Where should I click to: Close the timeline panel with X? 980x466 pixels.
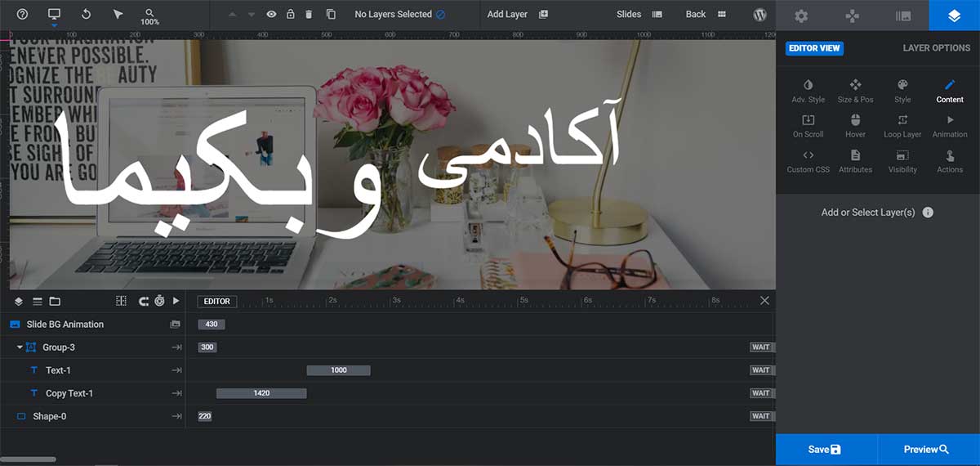[764, 301]
